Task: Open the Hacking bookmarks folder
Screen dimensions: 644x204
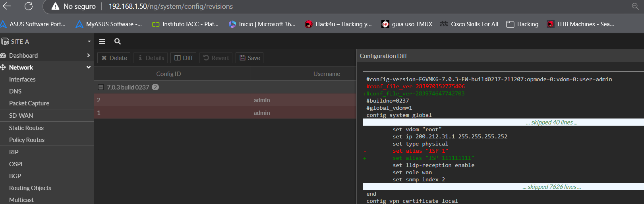Action: 522,24
